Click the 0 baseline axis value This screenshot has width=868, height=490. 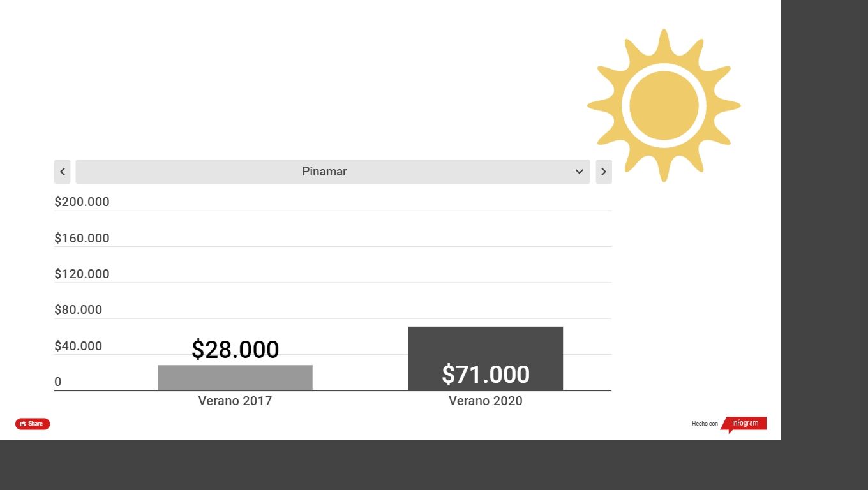tap(58, 382)
